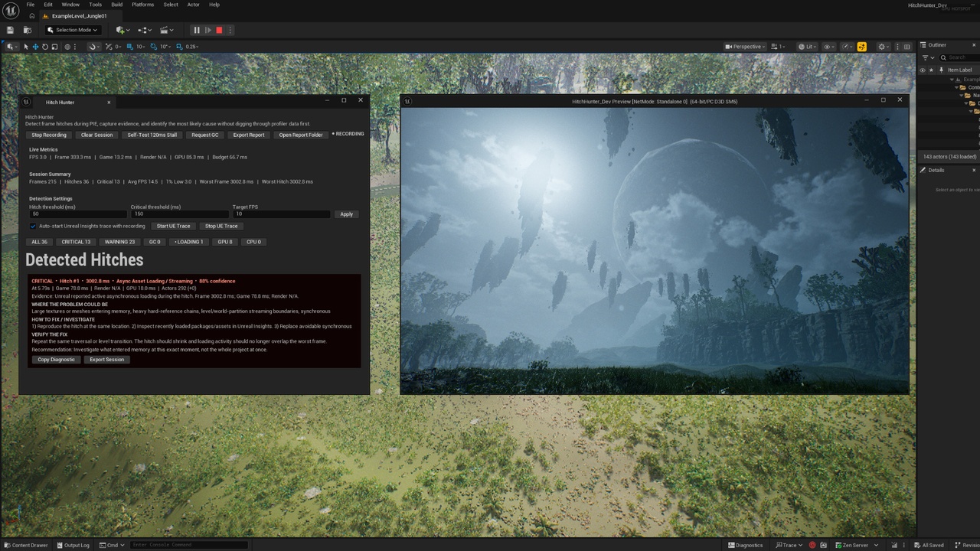This screenshot has width=980, height=551.
Task: Filter hitches by CRITICAL 13
Action: tap(76, 242)
